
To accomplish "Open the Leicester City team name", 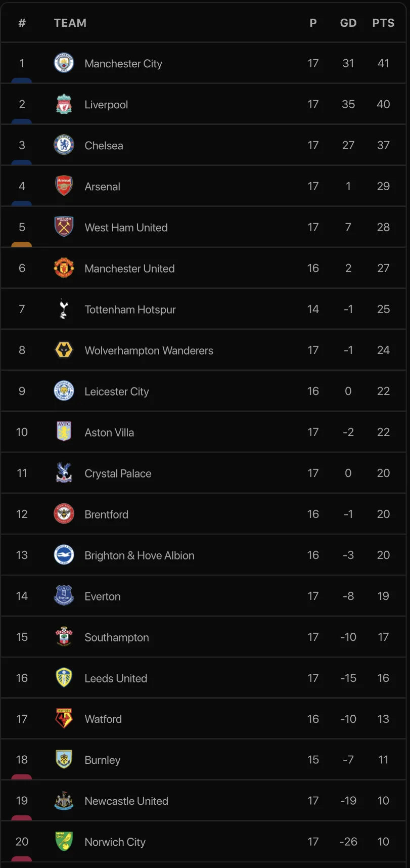I will click(117, 392).
